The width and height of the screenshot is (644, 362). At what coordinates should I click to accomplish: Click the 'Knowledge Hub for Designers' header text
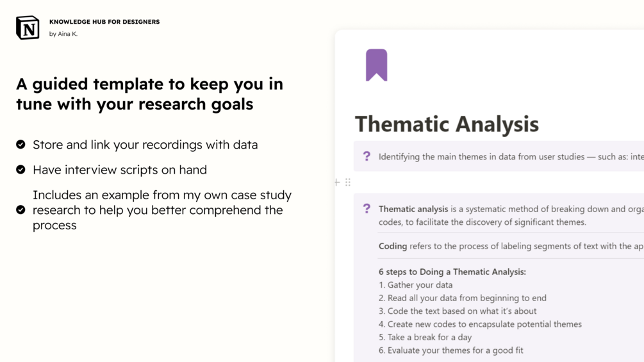click(x=104, y=22)
